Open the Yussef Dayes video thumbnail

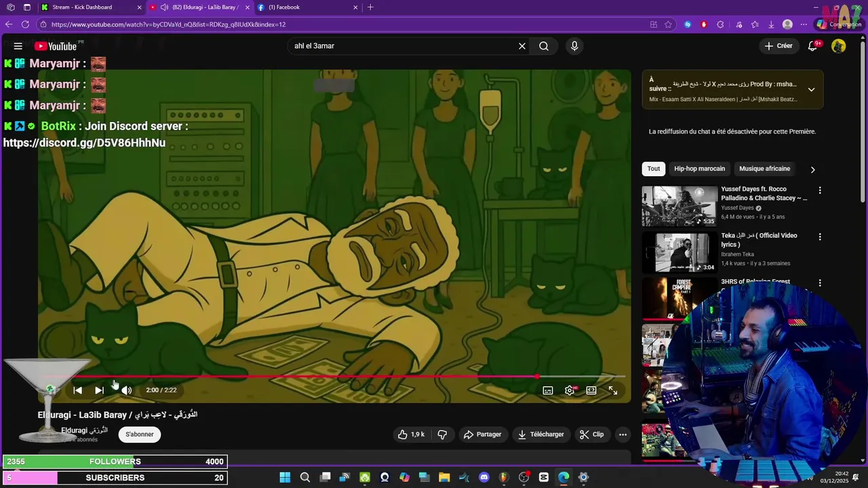[x=679, y=206]
